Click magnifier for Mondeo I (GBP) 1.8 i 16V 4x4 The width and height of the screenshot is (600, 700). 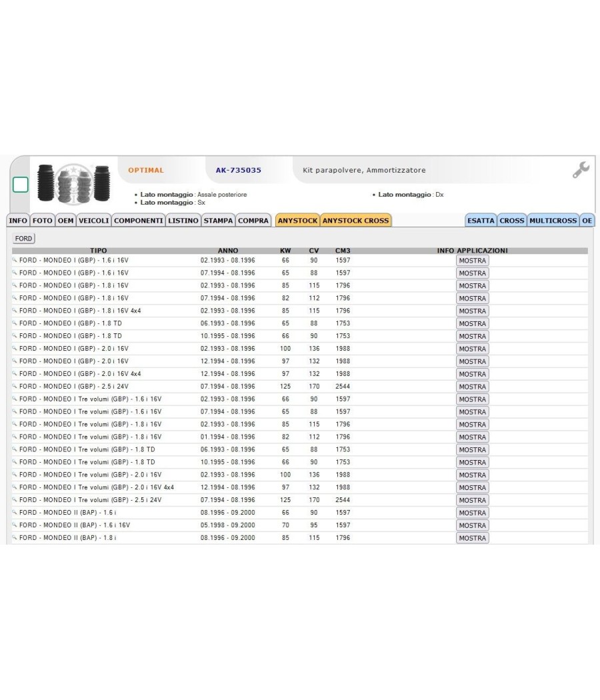coord(14,310)
